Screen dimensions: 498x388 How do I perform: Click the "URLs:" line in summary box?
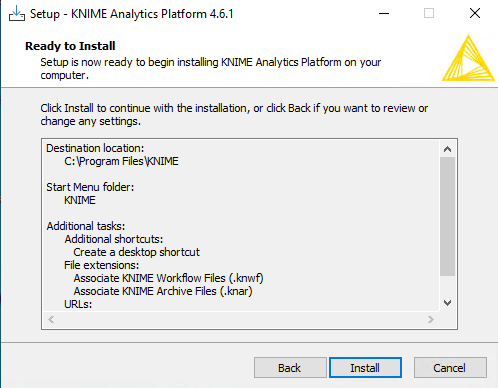(x=78, y=304)
